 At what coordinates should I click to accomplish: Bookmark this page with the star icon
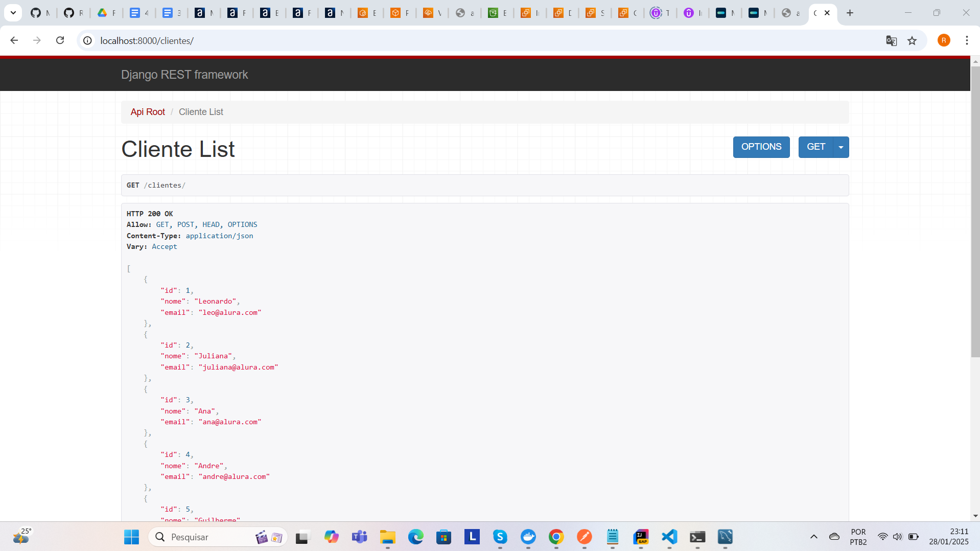coord(912,40)
